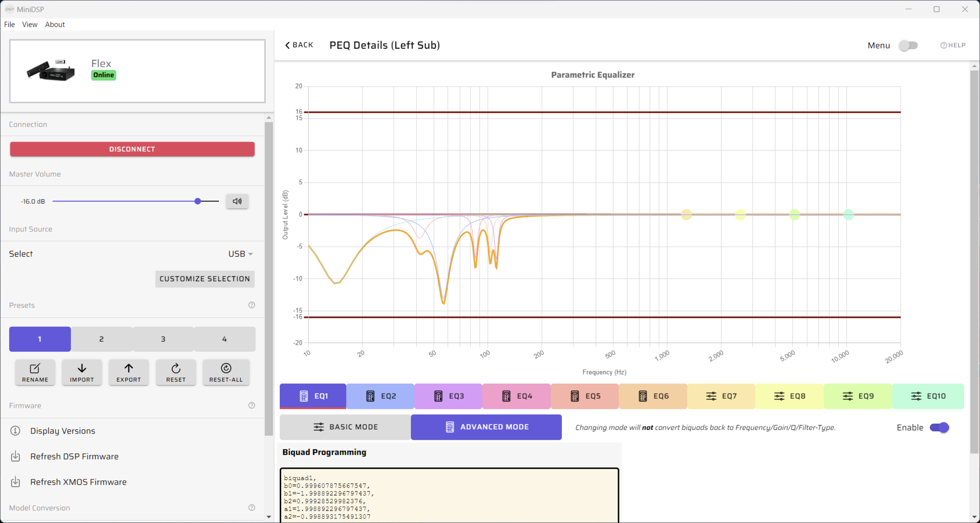
Task: Disable the EQ1 Enable switch
Action: pos(939,427)
